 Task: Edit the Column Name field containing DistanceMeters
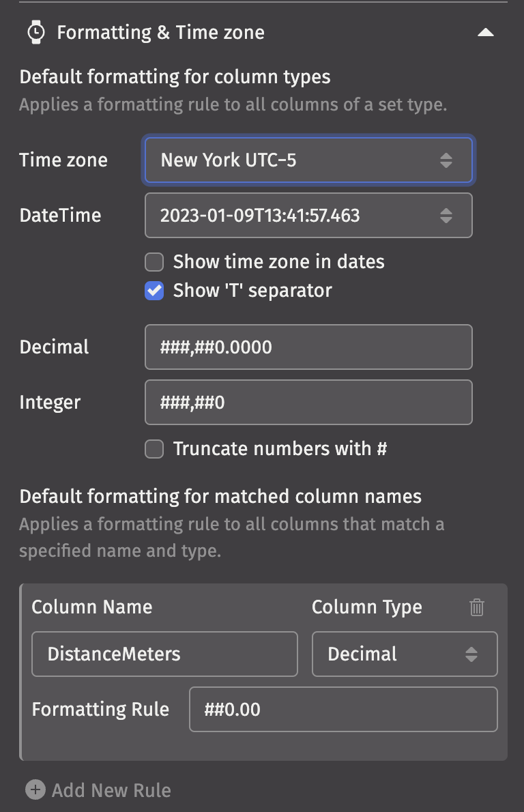[x=164, y=654]
